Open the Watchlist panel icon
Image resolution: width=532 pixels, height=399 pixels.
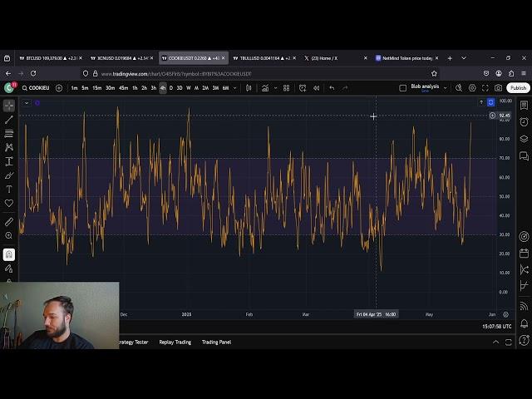[524, 106]
